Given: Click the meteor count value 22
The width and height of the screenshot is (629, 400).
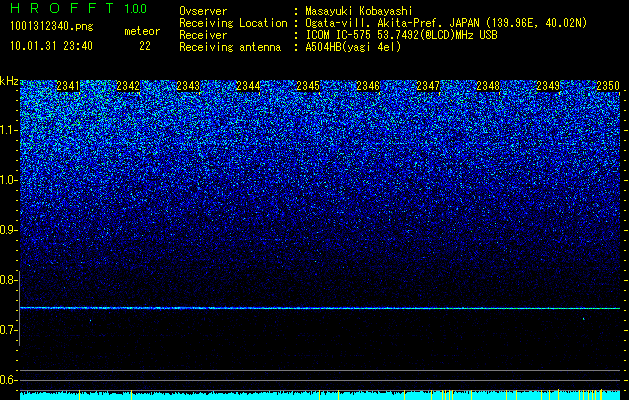Looking at the screenshot, I should click(x=145, y=46).
